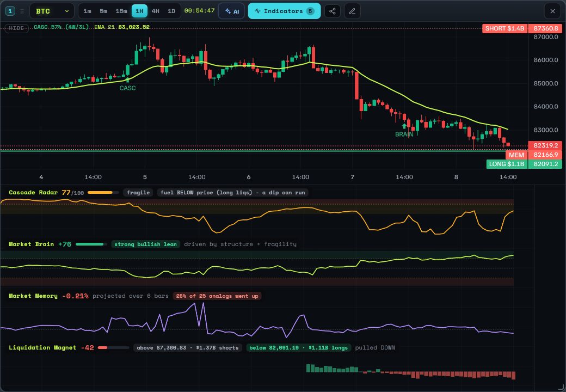Click the fragile status chip
566x392 pixels.
(x=138, y=193)
